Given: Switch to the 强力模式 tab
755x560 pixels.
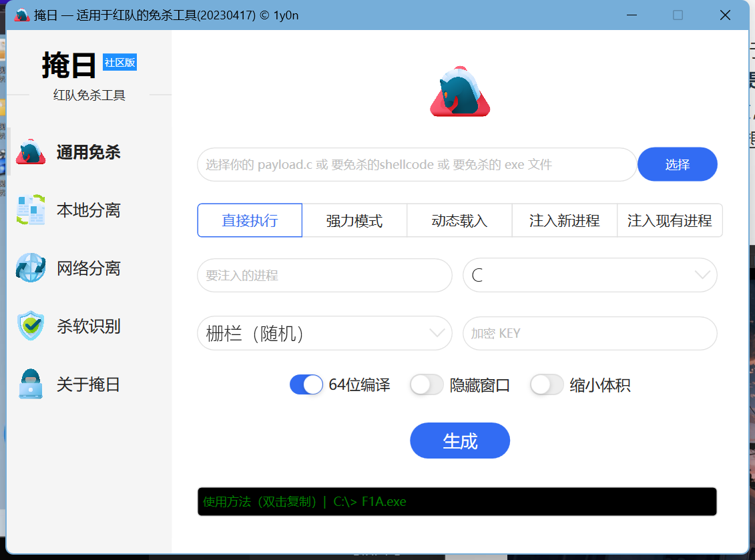Looking at the screenshot, I should (x=354, y=220).
